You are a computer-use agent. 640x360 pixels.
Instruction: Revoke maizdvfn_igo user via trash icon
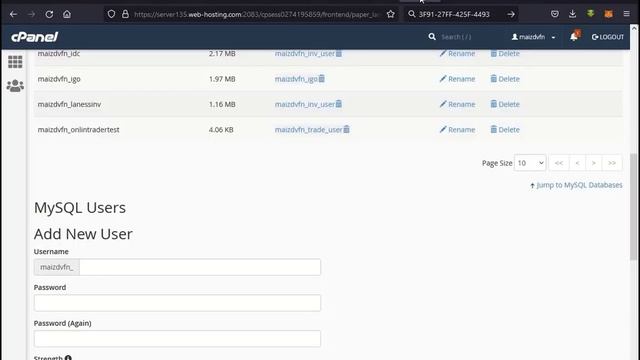(x=322, y=78)
